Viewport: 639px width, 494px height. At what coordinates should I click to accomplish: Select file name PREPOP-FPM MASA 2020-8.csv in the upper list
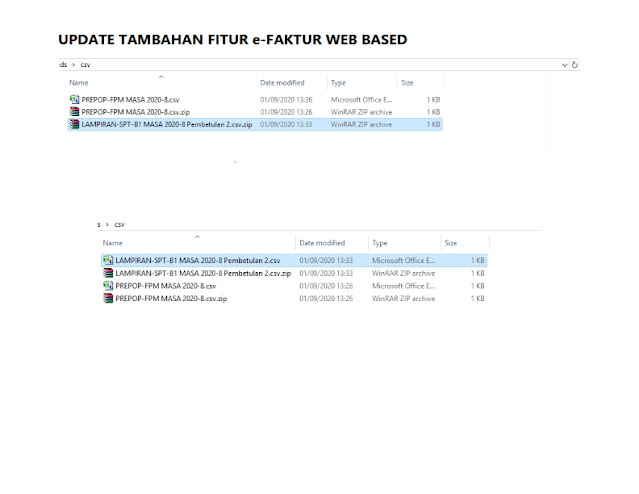(130, 99)
